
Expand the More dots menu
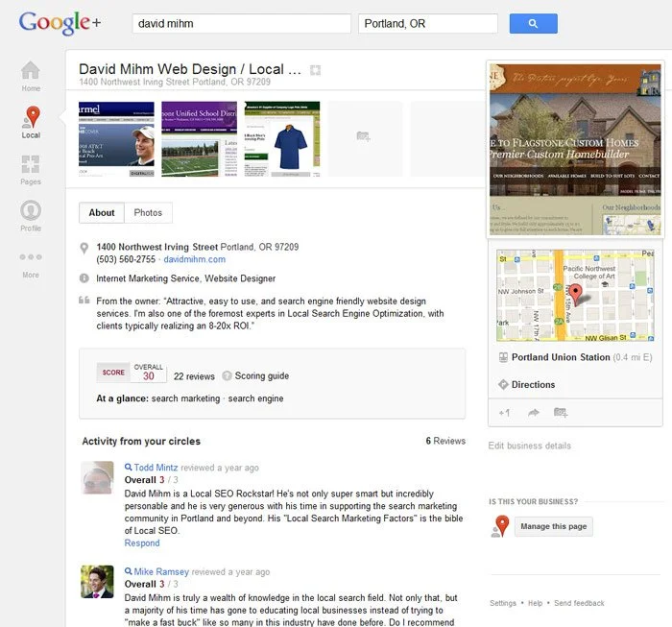pyautogui.click(x=31, y=257)
